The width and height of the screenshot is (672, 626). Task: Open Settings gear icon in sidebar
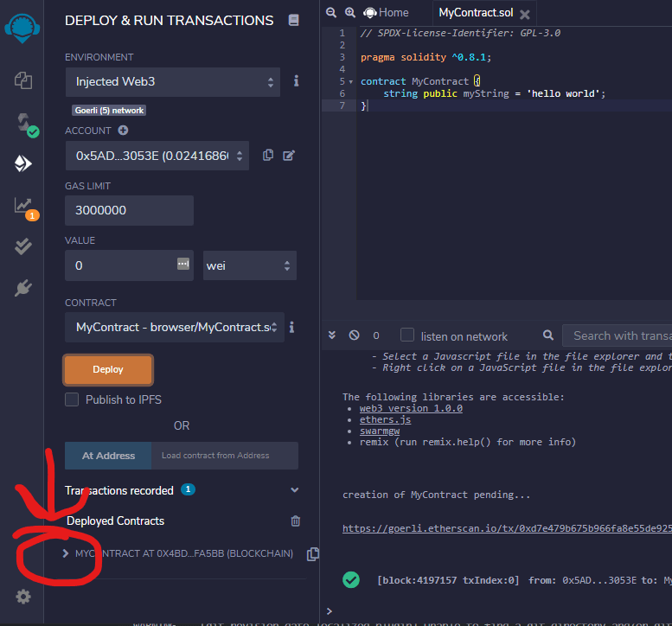[23, 597]
